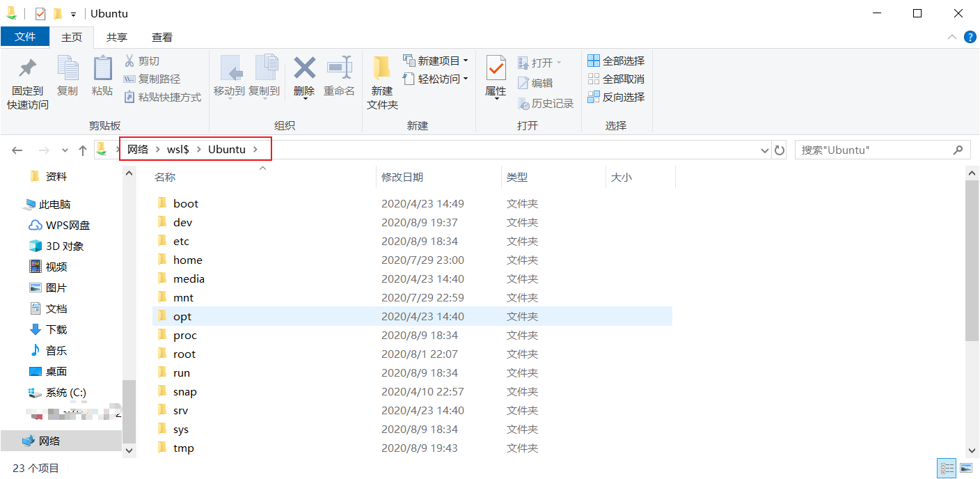Select the Home (主页) ribbon tab

pyautogui.click(x=71, y=37)
